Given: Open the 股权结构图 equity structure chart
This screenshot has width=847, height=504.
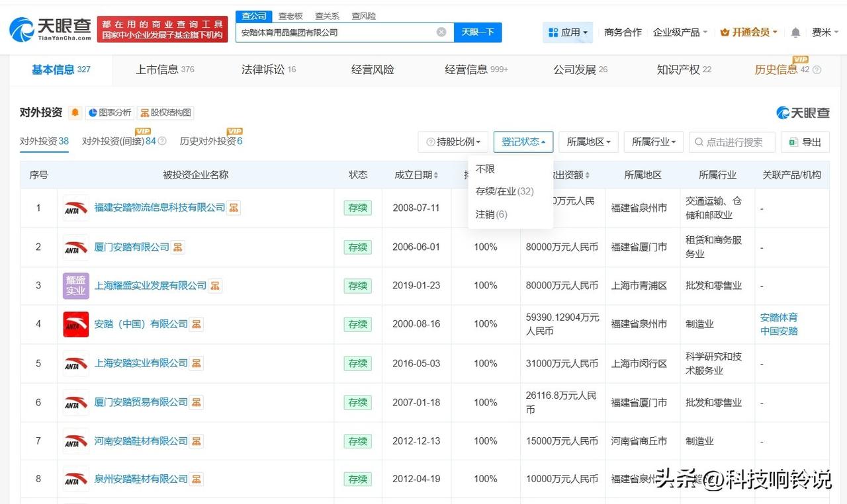Looking at the screenshot, I should [x=165, y=112].
